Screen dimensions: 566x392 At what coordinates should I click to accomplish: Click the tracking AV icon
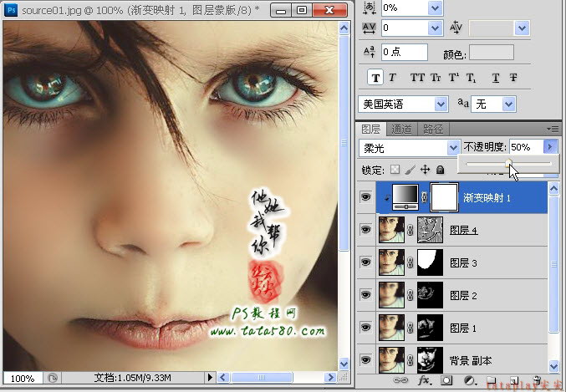tap(369, 28)
